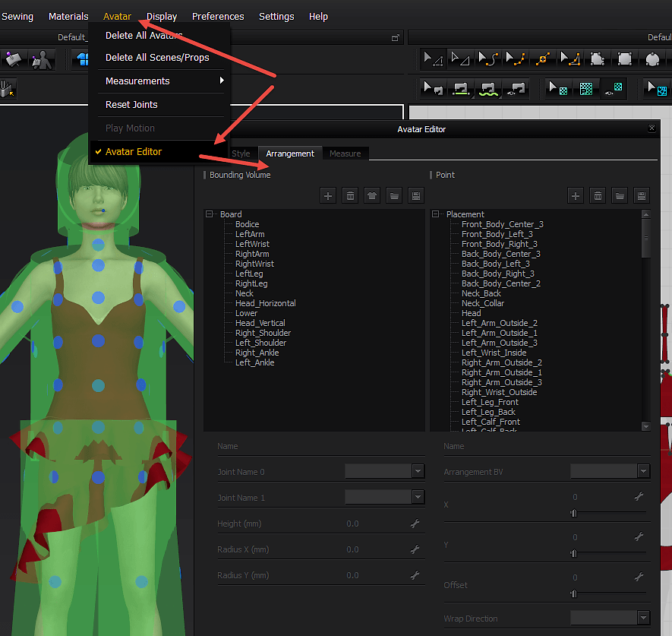Open the Settings menu
The width and height of the screenshot is (672, 636).
(x=276, y=16)
